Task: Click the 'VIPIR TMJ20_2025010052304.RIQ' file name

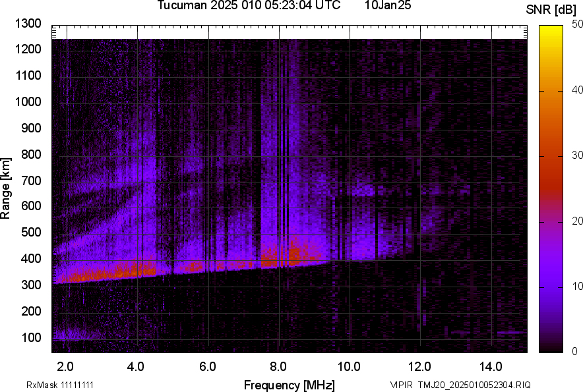Action: pyautogui.click(x=460, y=385)
